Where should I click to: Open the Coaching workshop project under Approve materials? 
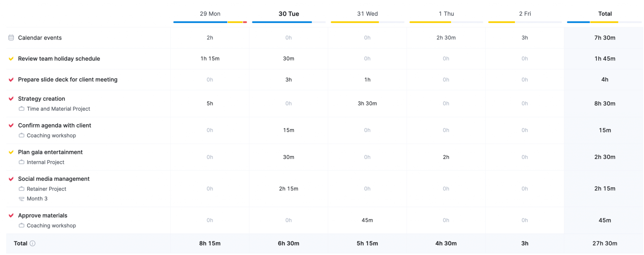[51, 225]
